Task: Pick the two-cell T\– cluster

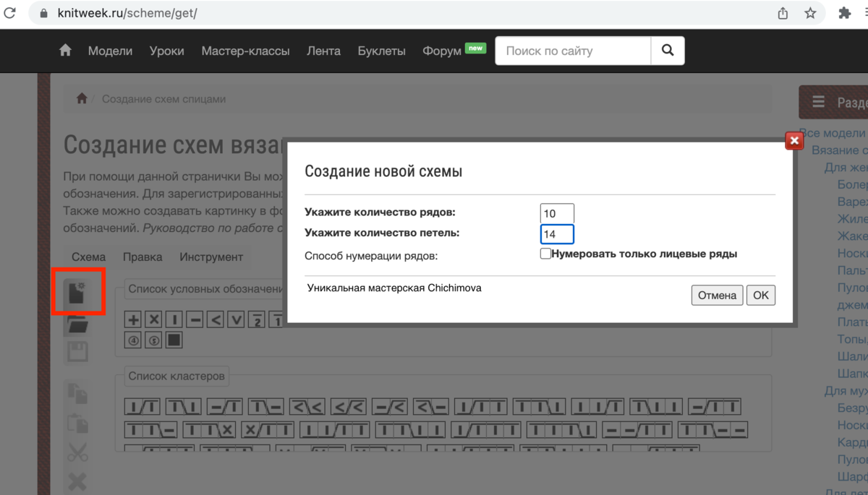Action: tap(266, 407)
